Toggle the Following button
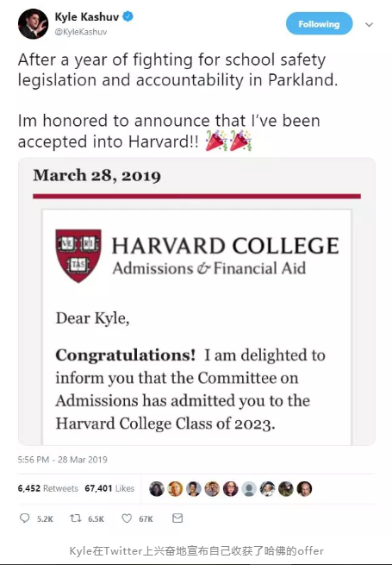The height and width of the screenshot is (565, 392). tap(319, 24)
